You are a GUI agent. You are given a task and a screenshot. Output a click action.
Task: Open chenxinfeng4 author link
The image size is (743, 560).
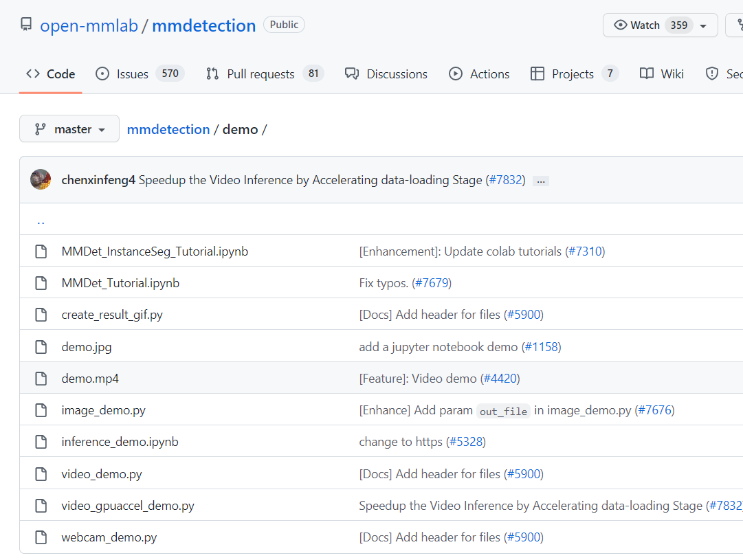pyautogui.click(x=98, y=180)
